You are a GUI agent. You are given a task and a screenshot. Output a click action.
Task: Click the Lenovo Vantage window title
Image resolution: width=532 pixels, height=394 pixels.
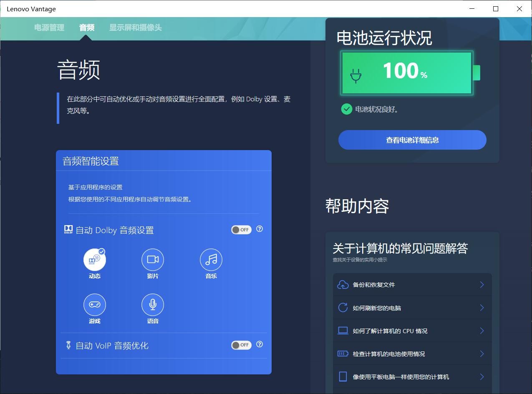pyautogui.click(x=31, y=9)
